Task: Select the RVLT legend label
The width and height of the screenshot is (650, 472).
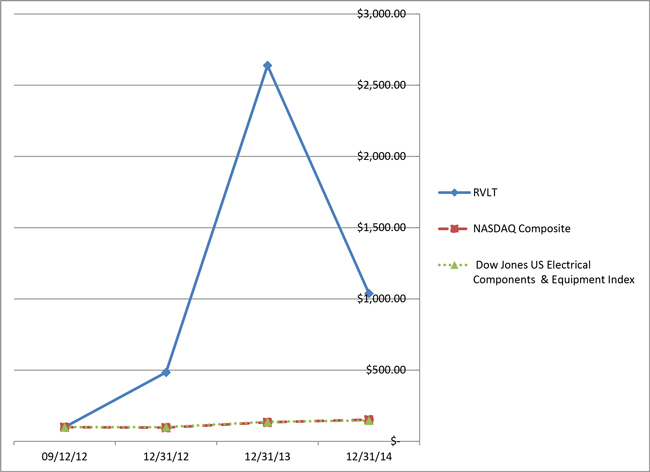Action: pos(488,192)
